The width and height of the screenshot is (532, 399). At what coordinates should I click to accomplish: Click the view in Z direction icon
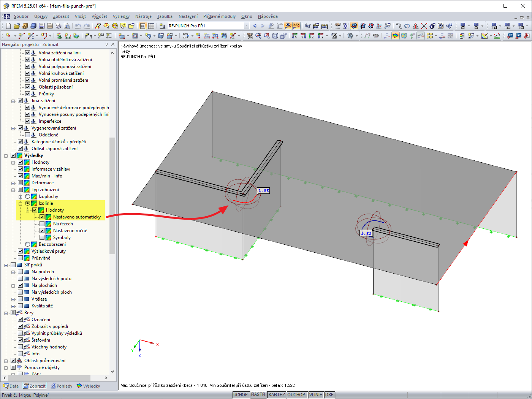click(x=312, y=36)
